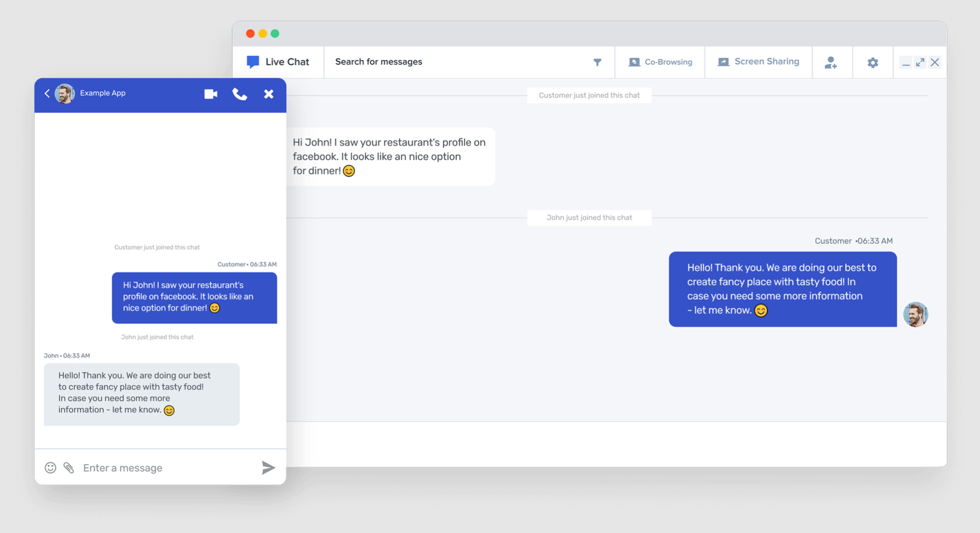This screenshot has height=533, width=980.
Task: Click the Co-Browsing monitor icon
Action: 634,62
